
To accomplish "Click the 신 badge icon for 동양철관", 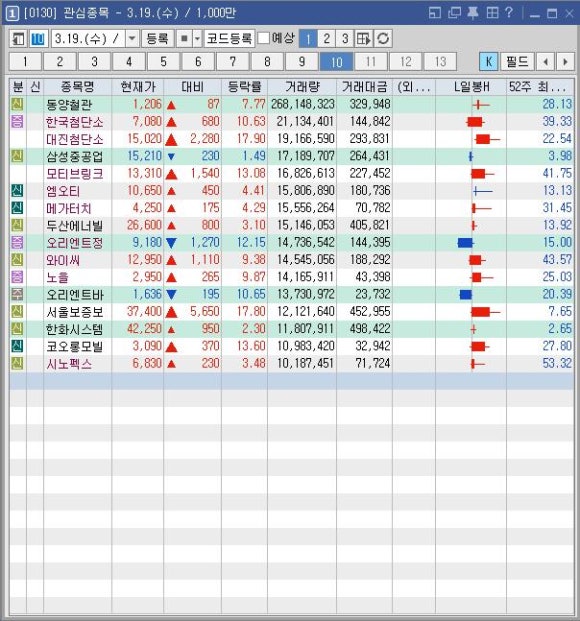I will pos(17,105).
